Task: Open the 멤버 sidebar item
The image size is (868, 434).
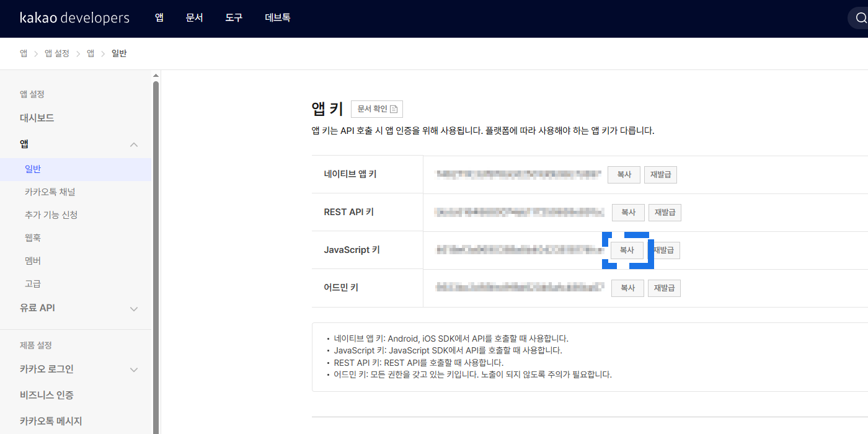Action: (33, 261)
